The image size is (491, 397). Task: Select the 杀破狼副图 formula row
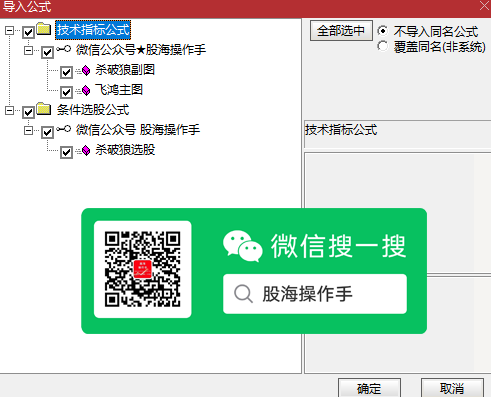point(125,70)
